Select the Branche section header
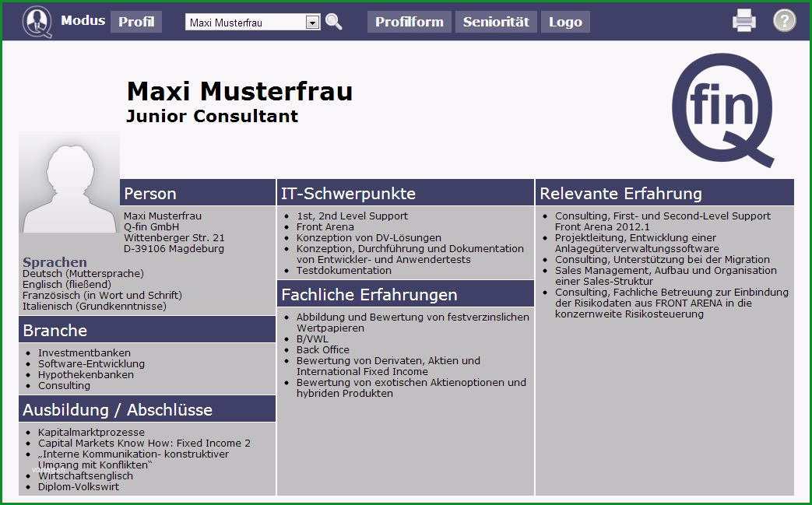The height and width of the screenshot is (505, 812). 147,330
